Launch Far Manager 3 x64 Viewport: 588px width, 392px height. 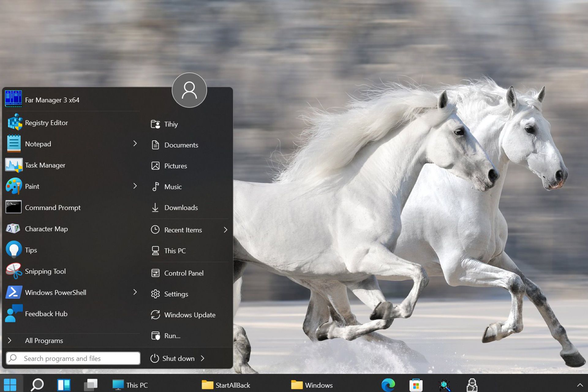tap(52, 100)
